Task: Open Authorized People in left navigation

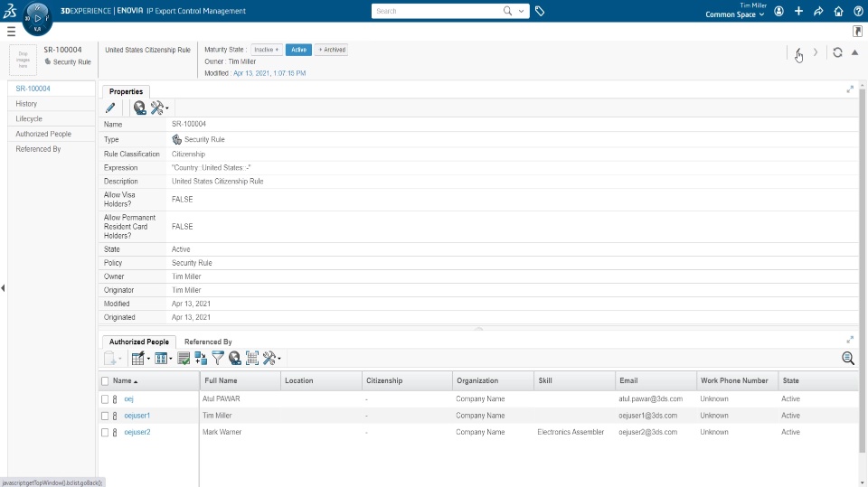Action: click(x=52, y=134)
